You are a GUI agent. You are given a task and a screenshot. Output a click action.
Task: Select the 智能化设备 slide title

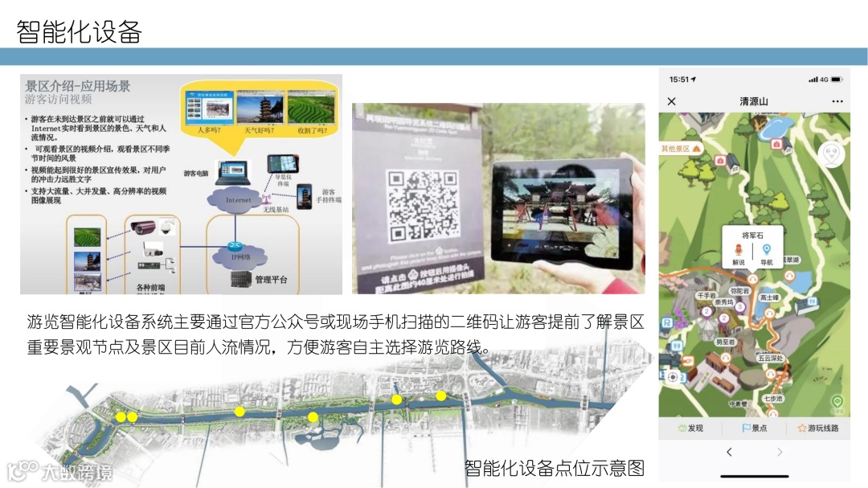[x=79, y=31]
